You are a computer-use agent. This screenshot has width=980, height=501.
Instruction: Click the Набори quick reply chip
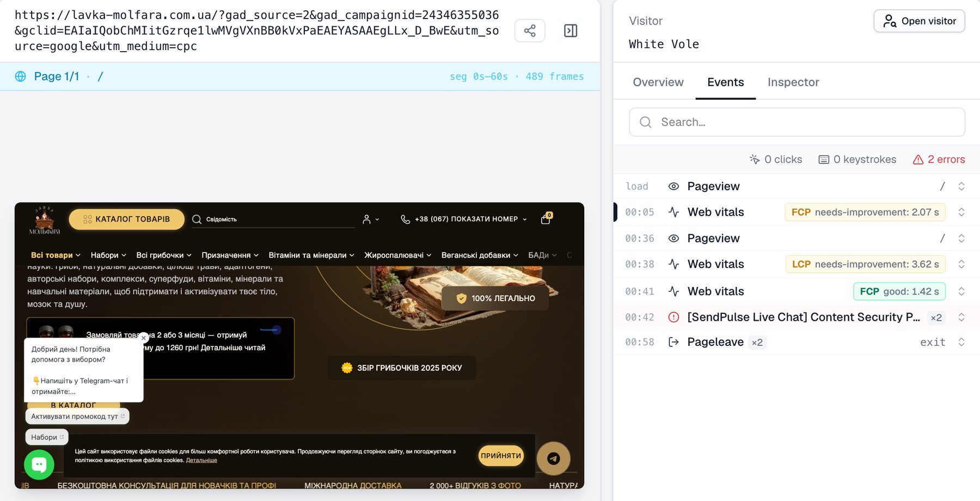[47, 437]
